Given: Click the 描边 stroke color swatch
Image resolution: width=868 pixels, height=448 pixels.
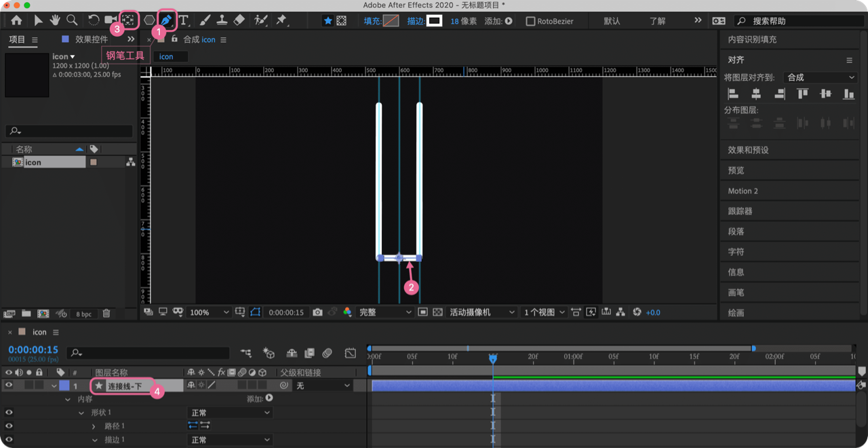Looking at the screenshot, I should click(x=434, y=21).
